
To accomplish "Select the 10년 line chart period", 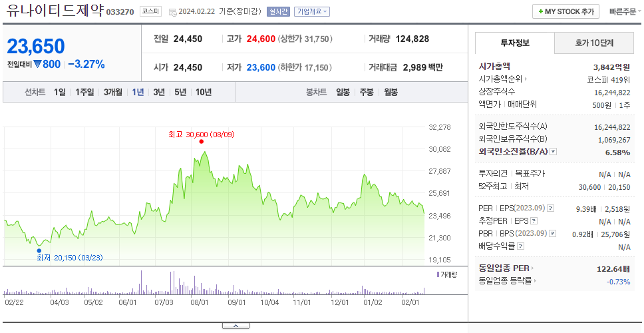I will click(x=204, y=92).
